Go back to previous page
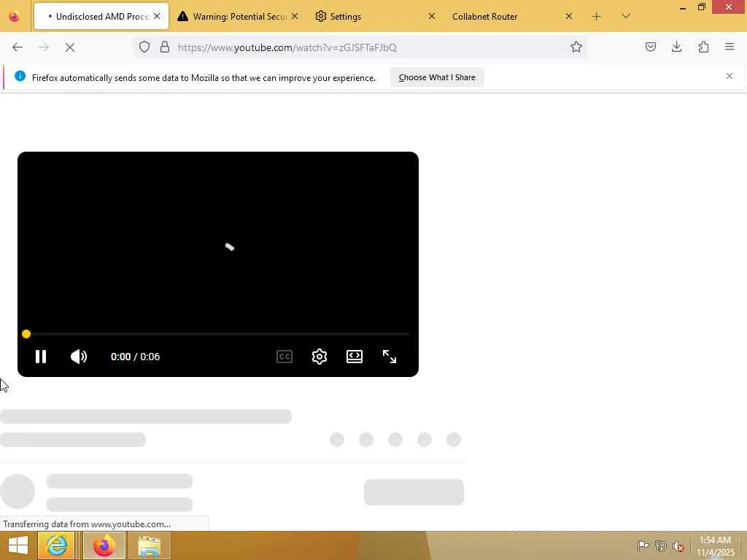Viewport: 747px width, 560px height. (18, 47)
